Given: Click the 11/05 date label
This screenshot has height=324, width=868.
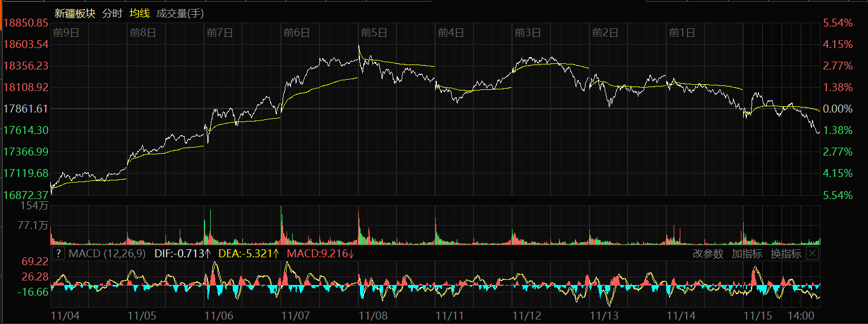Looking at the screenshot, I should click(142, 314).
